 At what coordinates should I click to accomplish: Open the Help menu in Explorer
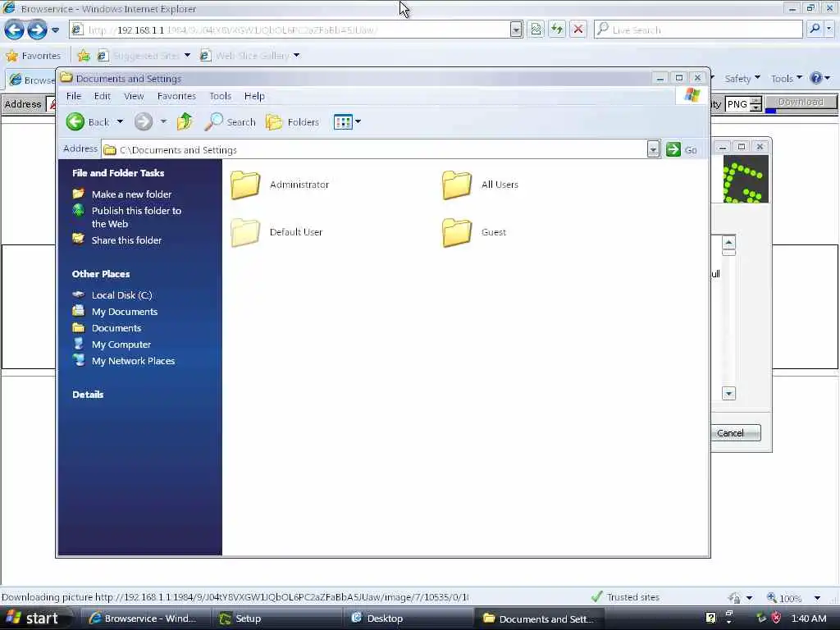tap(254, 96)
